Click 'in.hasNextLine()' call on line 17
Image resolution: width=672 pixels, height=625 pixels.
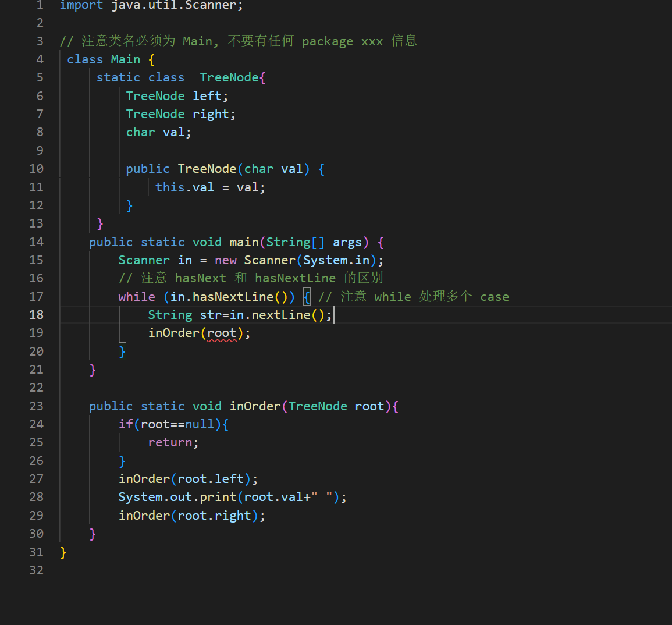pos(229,297)
